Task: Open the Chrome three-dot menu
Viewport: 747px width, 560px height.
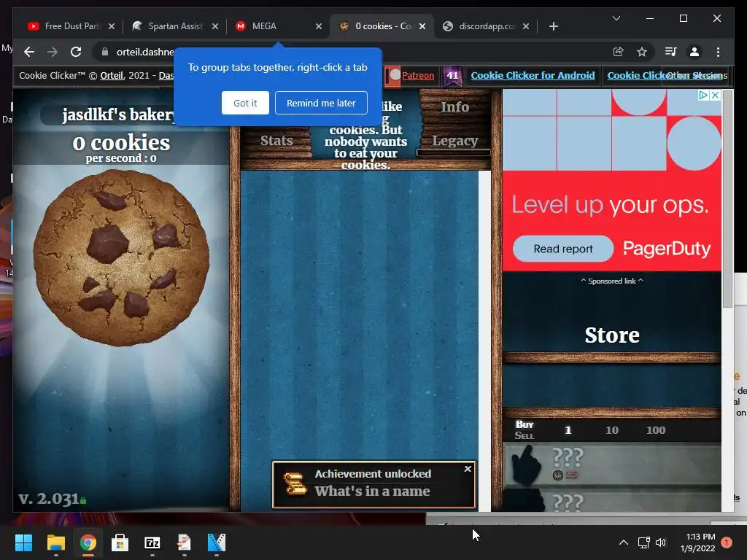Action: [x=718, y=52]
